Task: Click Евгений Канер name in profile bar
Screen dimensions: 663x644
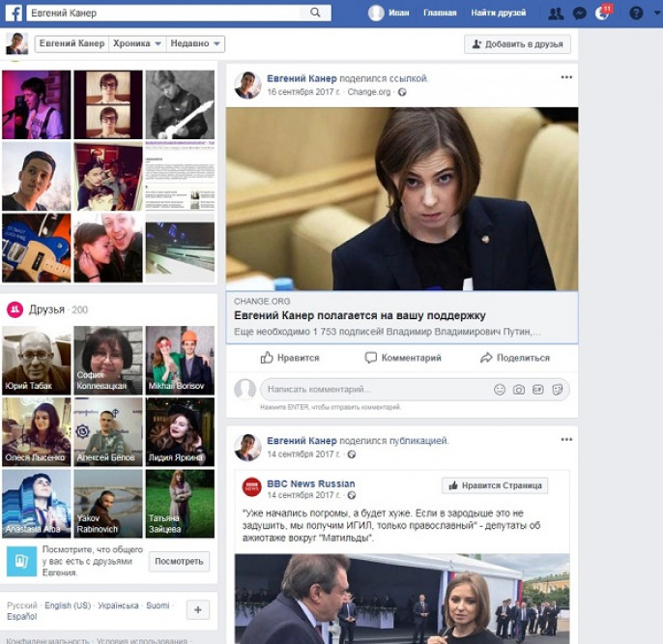Action: 72,44
